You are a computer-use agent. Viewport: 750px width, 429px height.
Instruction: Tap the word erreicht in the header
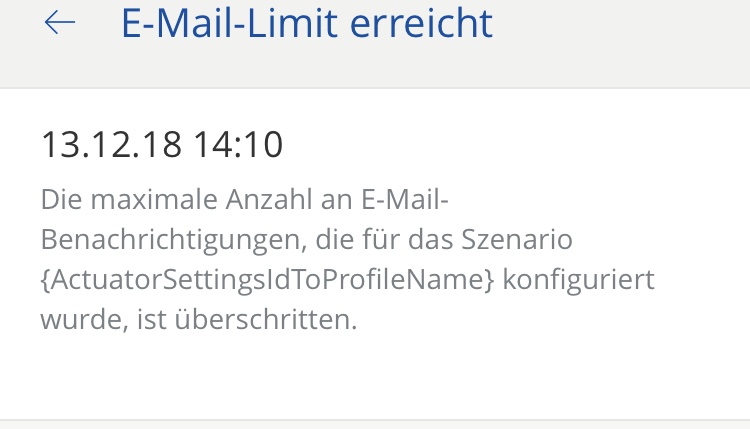(x=421, y=23)
